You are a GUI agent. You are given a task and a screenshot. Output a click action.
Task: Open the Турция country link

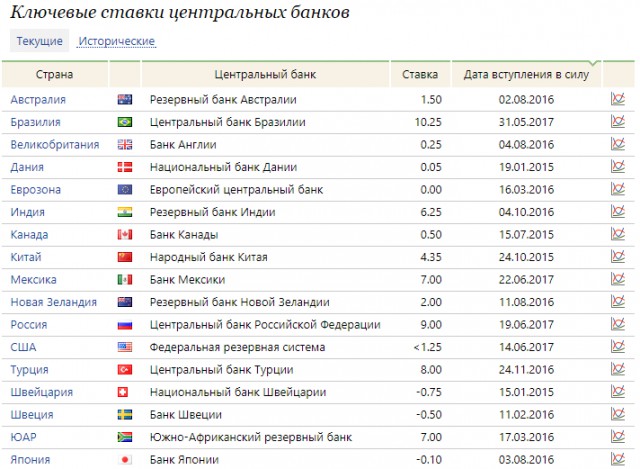29,370
